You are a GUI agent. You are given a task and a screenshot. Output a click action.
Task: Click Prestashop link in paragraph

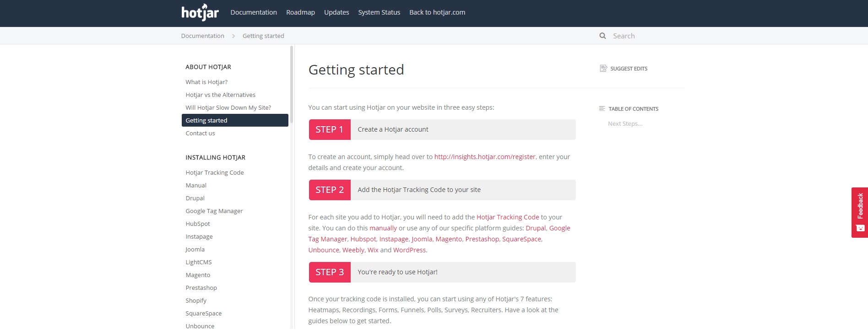pos(482,239)
